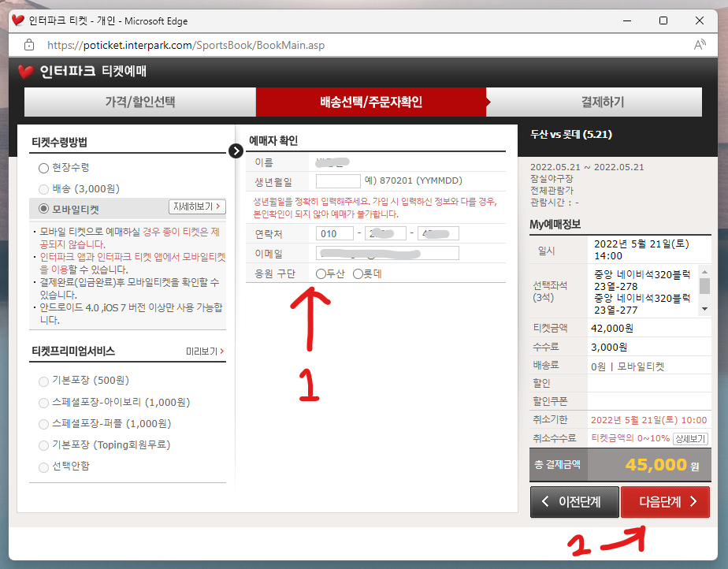Select 배송 (3,000원) delivery option
The width and height of the screenshot is (728, 569).
pyautogui.click(x=43, y=189)
